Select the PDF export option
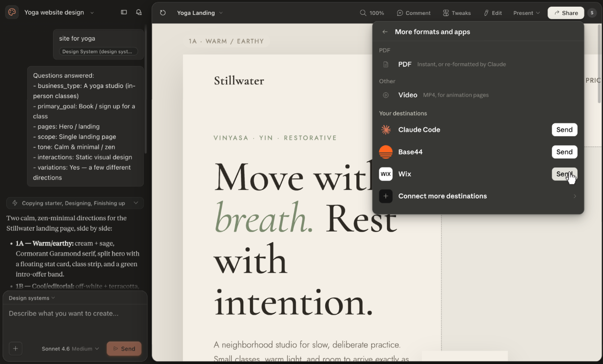603x364 pixels. coord(478,64)
